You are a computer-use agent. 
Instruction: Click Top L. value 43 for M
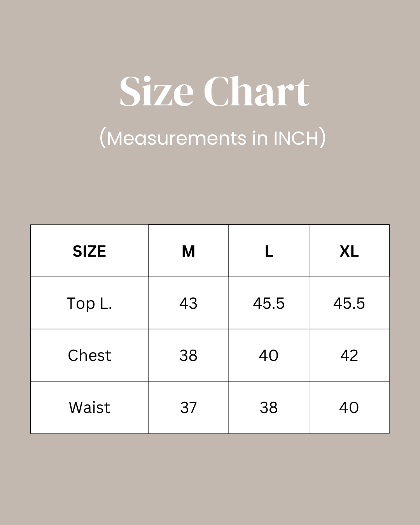click(x=189, y=303)
